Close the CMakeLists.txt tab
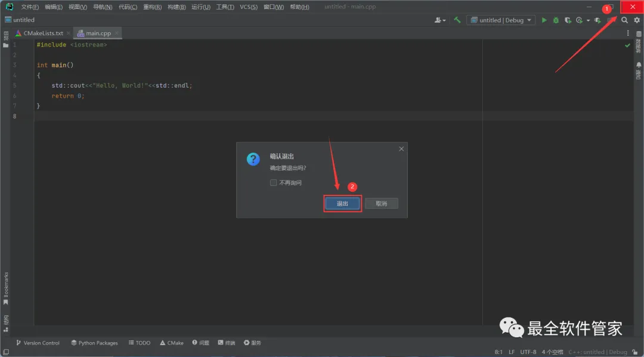This screenshot has width=644, height=357. [68, 33]
